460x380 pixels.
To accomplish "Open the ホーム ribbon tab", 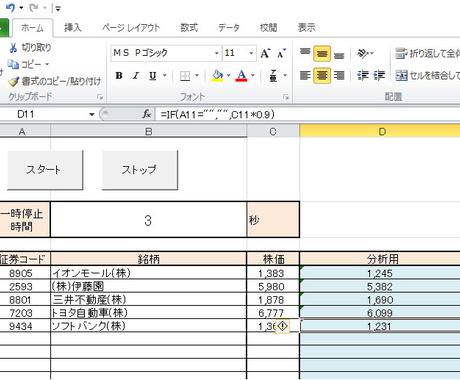I will pyautogui.click(x=32, y=28).
